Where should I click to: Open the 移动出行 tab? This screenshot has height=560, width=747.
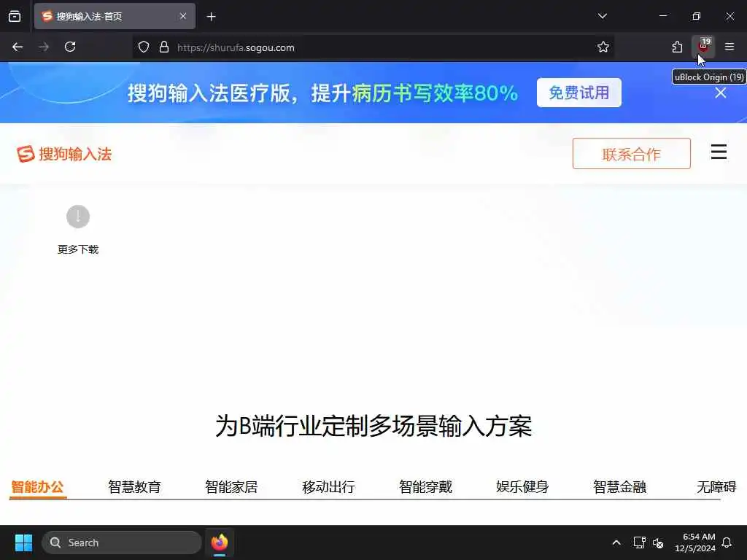328,487
